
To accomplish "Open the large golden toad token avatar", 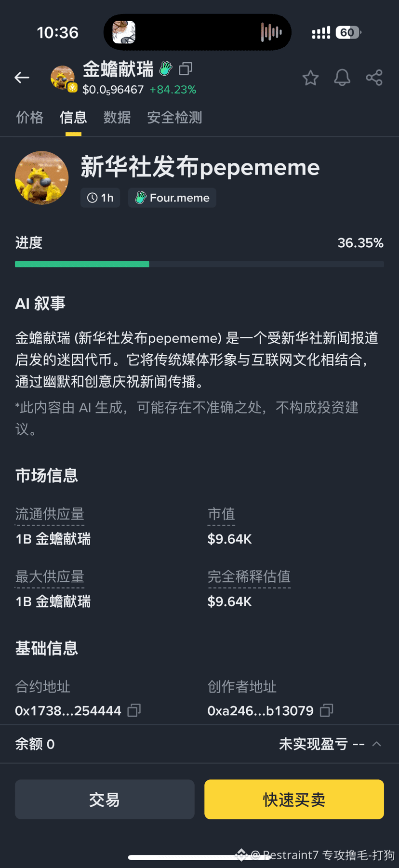I will click(42, 178).
